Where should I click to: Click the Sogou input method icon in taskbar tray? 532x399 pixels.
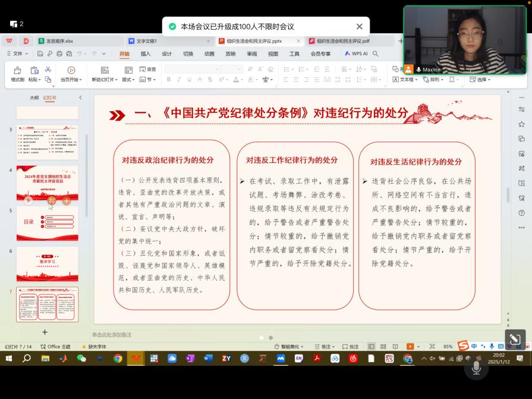(462, 345)
